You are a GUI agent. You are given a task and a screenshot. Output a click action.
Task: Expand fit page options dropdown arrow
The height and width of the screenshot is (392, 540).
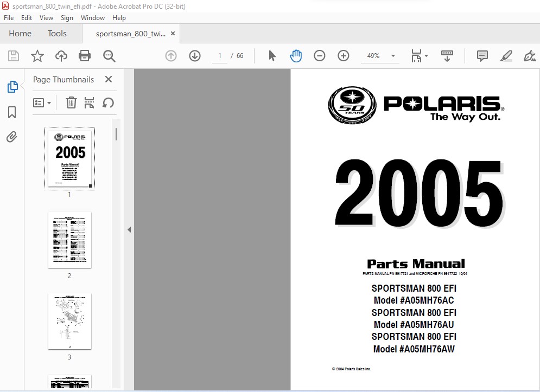(427, 56)
